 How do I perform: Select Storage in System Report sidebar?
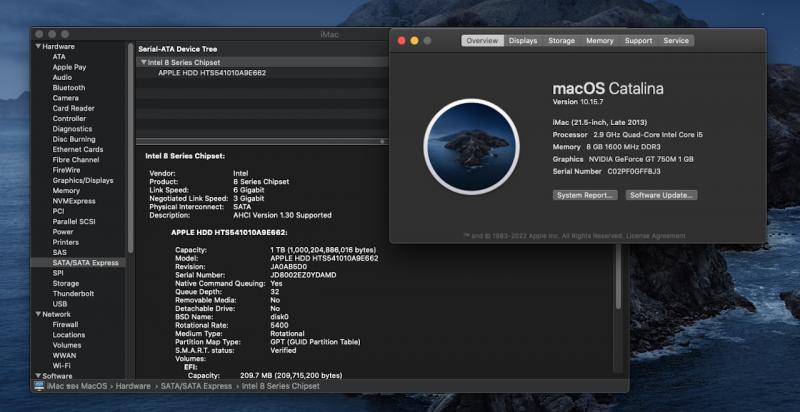65,284
